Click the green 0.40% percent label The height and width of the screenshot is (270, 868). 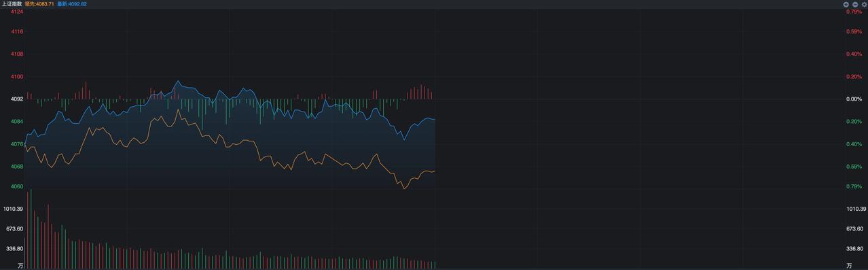pos(854,144)
